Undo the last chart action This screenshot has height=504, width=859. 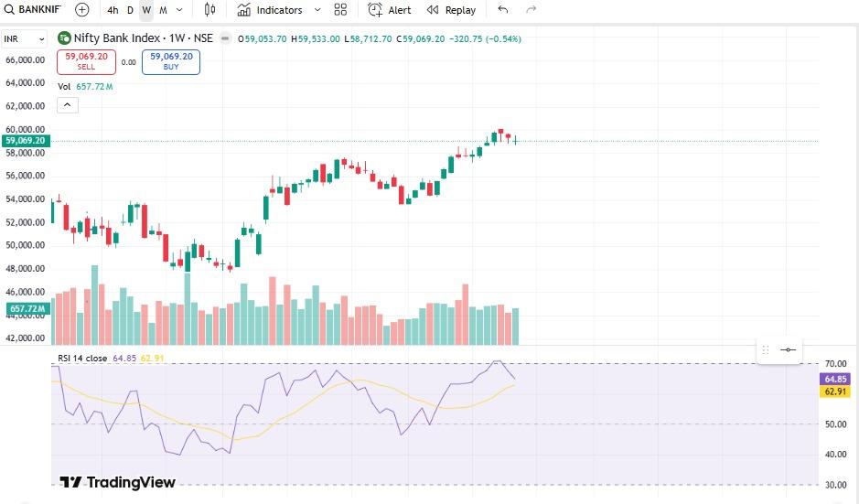[503, 10]
